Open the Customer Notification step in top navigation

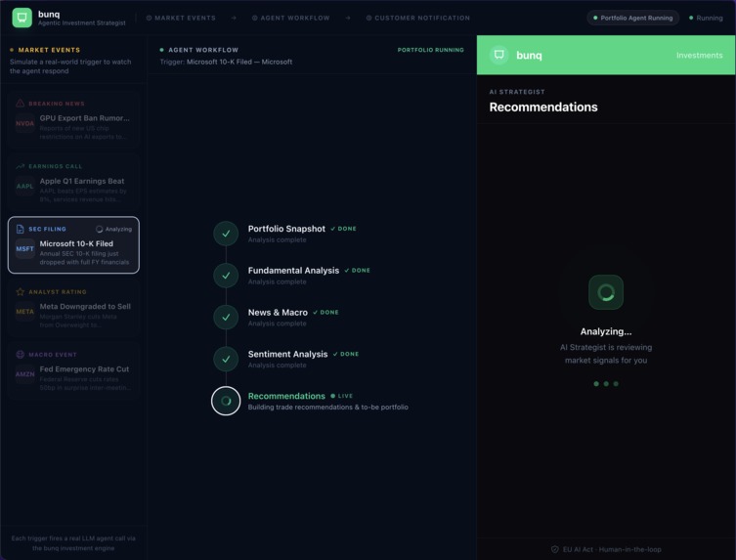coord(417,18)
